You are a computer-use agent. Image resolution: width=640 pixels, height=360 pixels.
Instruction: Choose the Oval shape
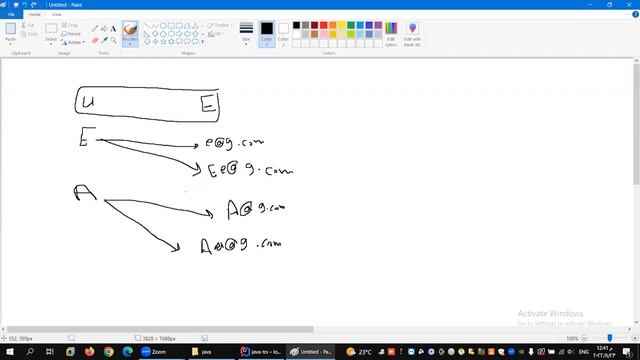click(x=163, y=26)
